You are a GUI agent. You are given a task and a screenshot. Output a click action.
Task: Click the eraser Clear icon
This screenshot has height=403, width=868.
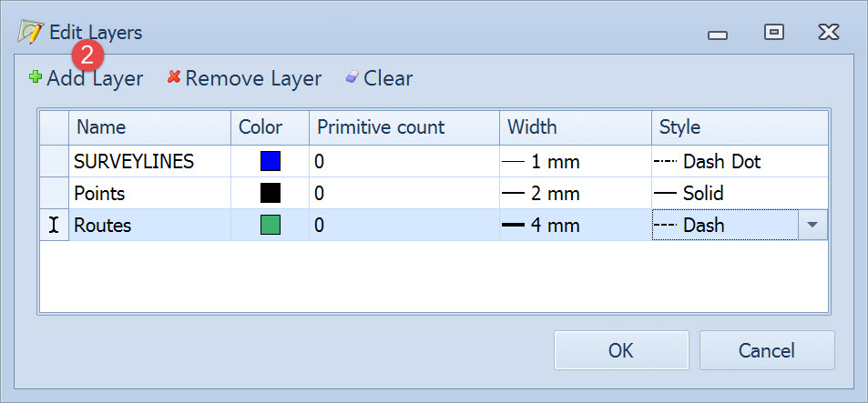tap(352, 78)
